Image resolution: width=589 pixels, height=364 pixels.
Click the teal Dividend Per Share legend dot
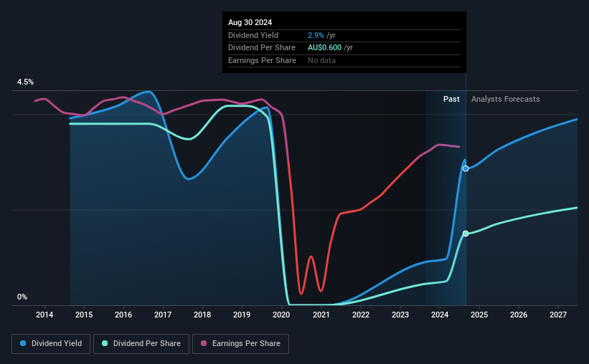point(105,343)
